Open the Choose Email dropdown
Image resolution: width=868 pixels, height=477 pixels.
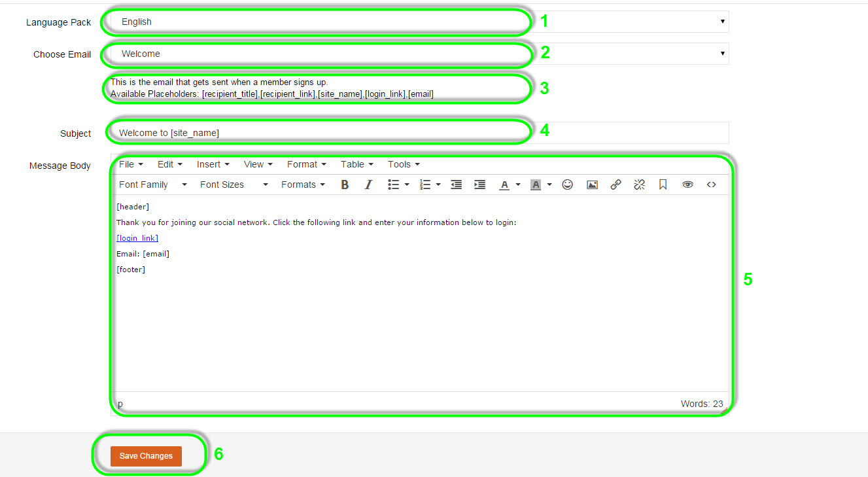[419, 54]
